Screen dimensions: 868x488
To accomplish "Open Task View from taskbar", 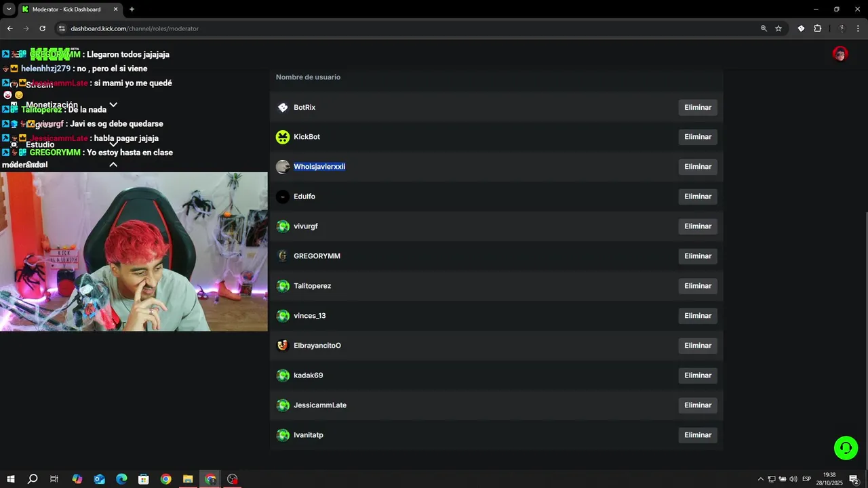I will click(x=54, y=479).
